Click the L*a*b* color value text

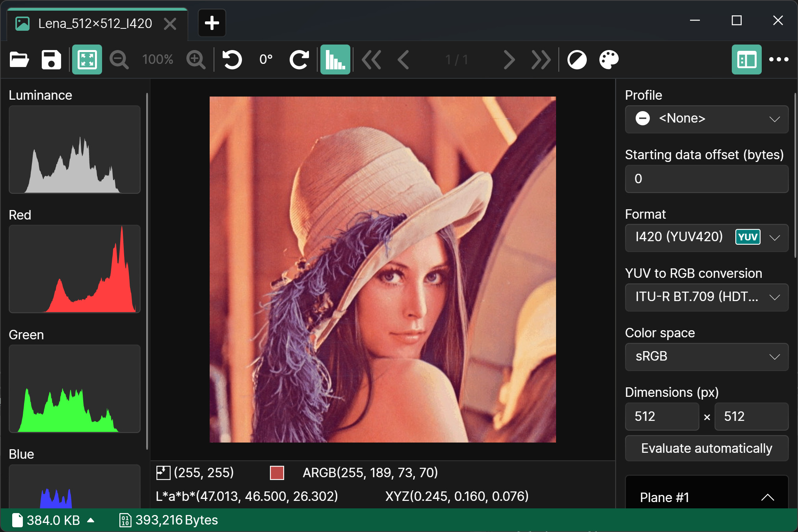point(247,496)
